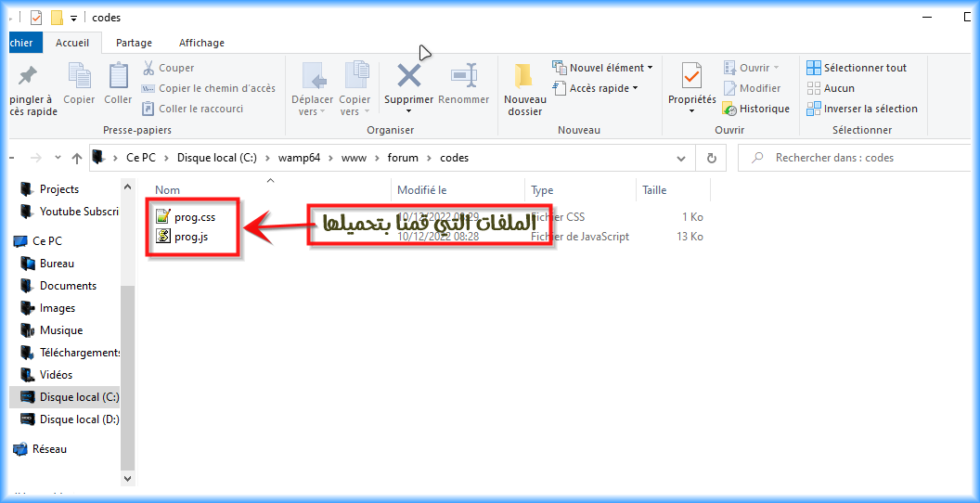Click sidebar scrollbar down arrow
Viewport: 980px width, 503px height.
127,479
